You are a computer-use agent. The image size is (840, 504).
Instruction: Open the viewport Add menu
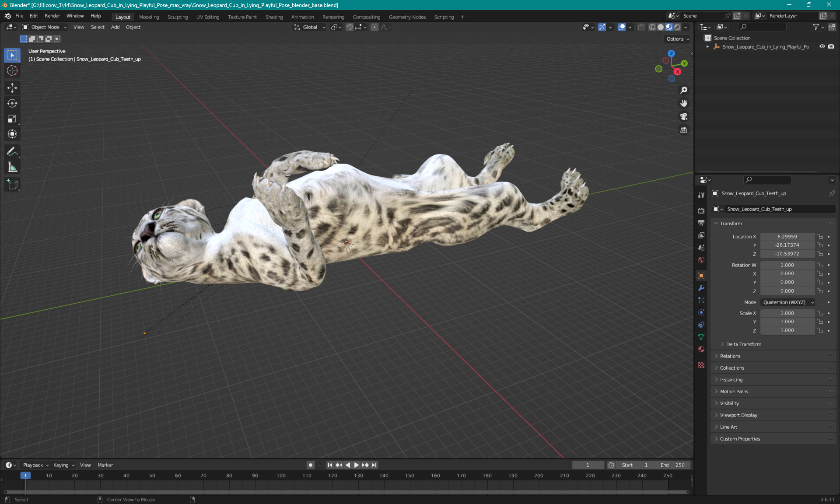[x=115, y=27]
